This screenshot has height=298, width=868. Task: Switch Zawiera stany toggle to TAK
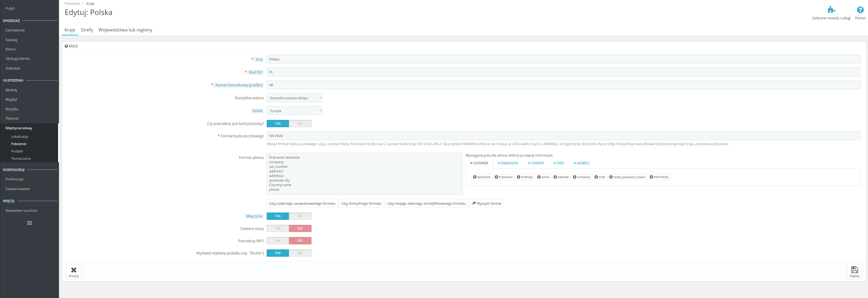278,229
